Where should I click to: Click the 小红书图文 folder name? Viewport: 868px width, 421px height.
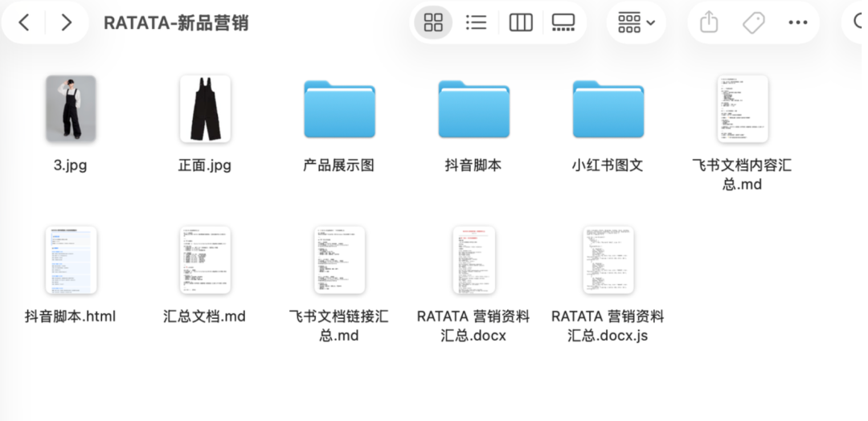(x=608, y=165)
